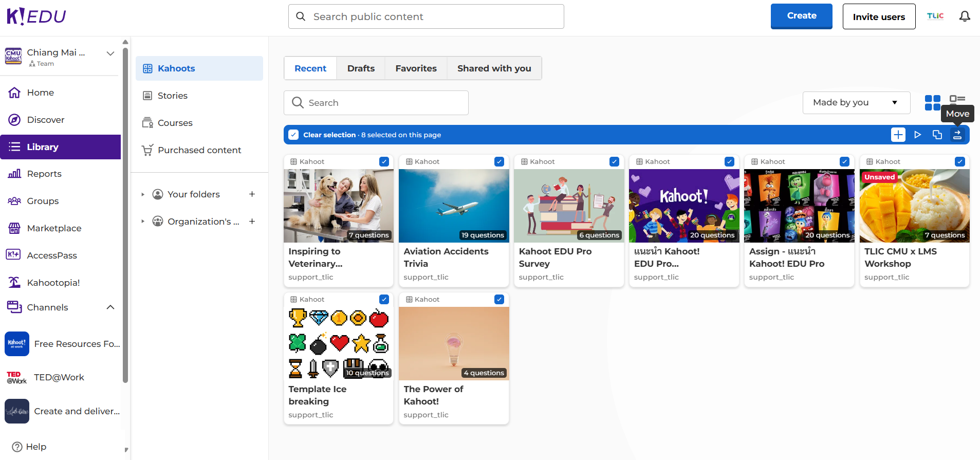Open the notifications bell

coord(965,16)
